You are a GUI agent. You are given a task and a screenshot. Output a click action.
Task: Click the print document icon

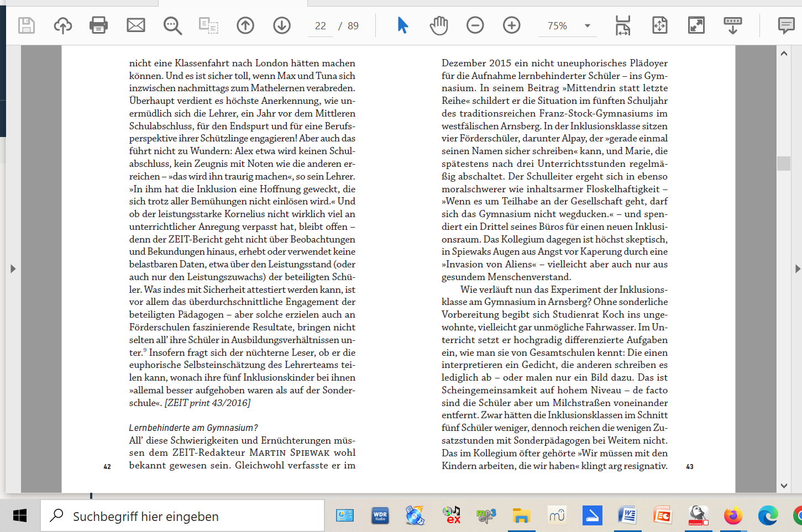[x=98, y=25]
